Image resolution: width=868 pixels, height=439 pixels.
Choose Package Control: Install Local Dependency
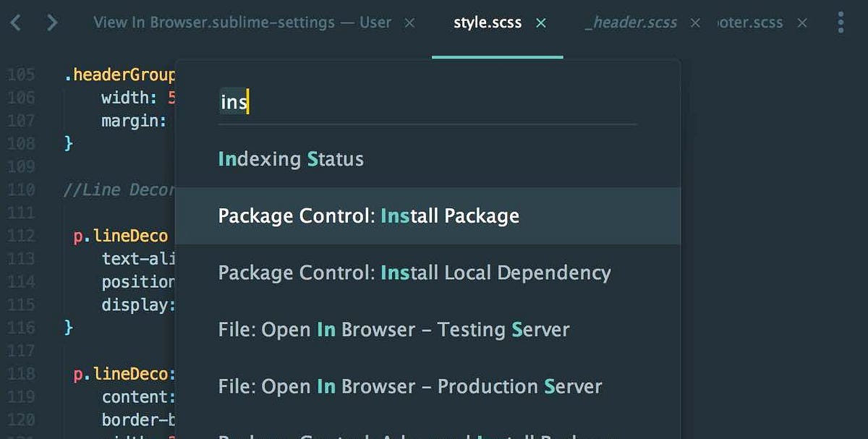tap(414, 273)
